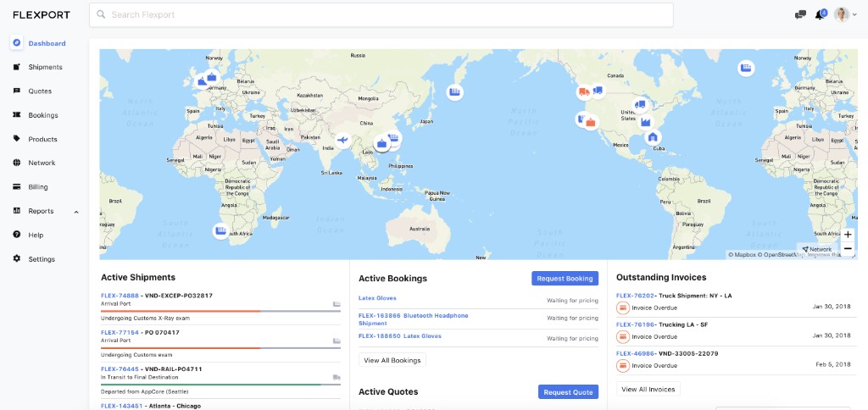The image size is (868, 410).
Task: Select the container marker off China coast
Action: tap(394, 137)
